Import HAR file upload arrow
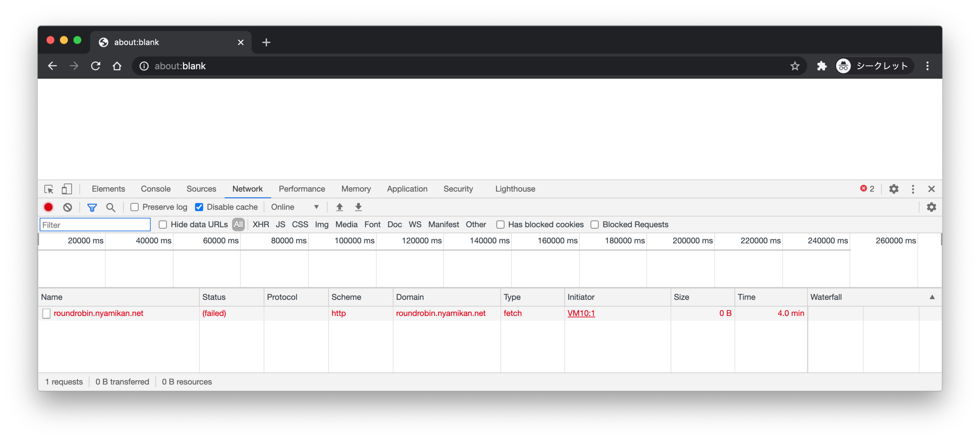The width and height of the screenshot is (980, 441). pyautogui.click(x=339, y=207)
